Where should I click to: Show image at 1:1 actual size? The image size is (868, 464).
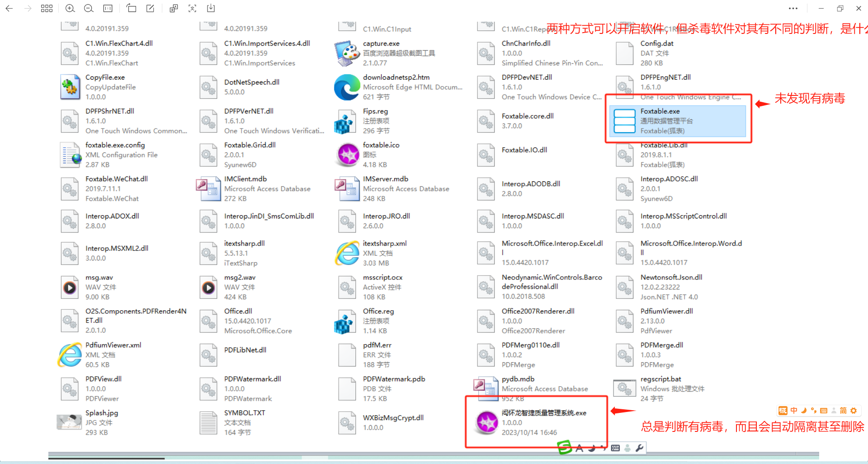108,8
